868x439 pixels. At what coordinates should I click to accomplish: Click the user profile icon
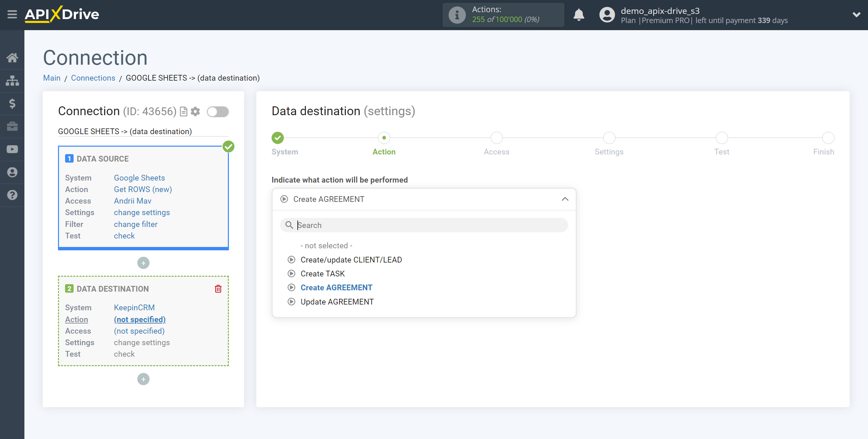pyautogui.click(x=606, y=15)
